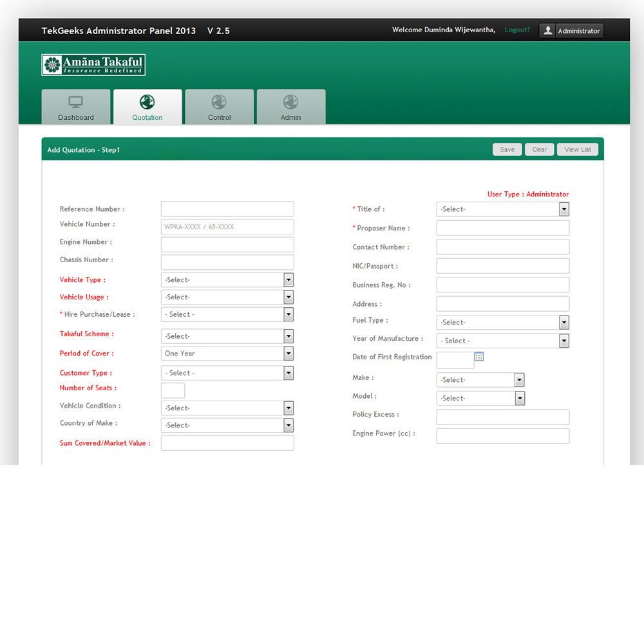Focus the Vehicle Number input field
The image size is (644, 644).
[x=227, y=227]
